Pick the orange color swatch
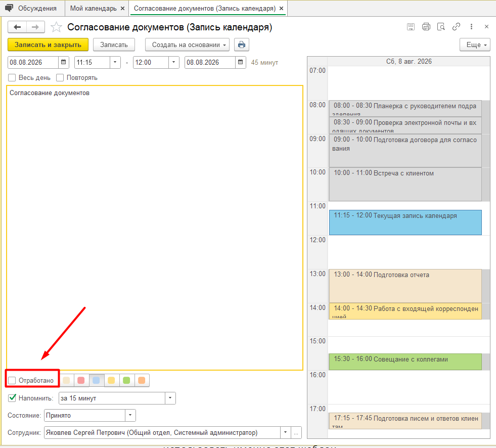 coord(142,380)
